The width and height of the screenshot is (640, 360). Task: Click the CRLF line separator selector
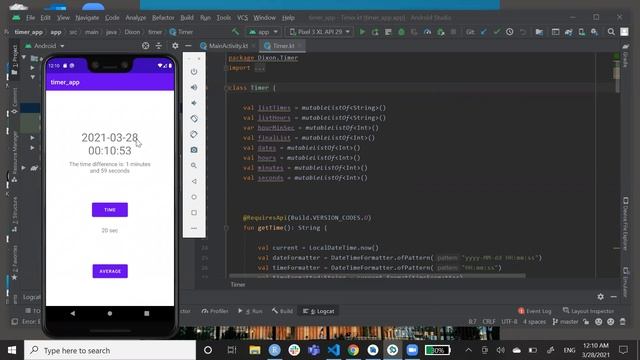pos(489,322)
